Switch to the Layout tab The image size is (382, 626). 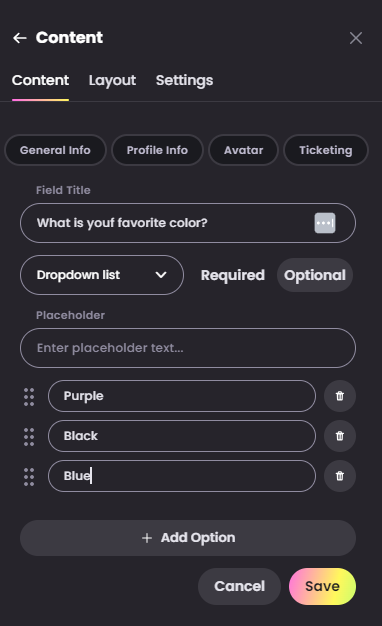112,80
